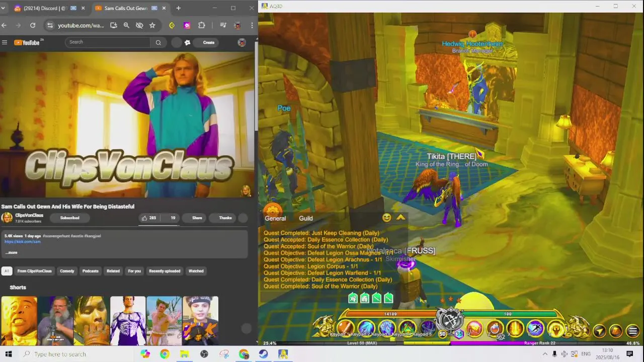Open the AQ3D inventory bag icon
The height and width of the screenshot is (362, 644).
click(616, 331)
